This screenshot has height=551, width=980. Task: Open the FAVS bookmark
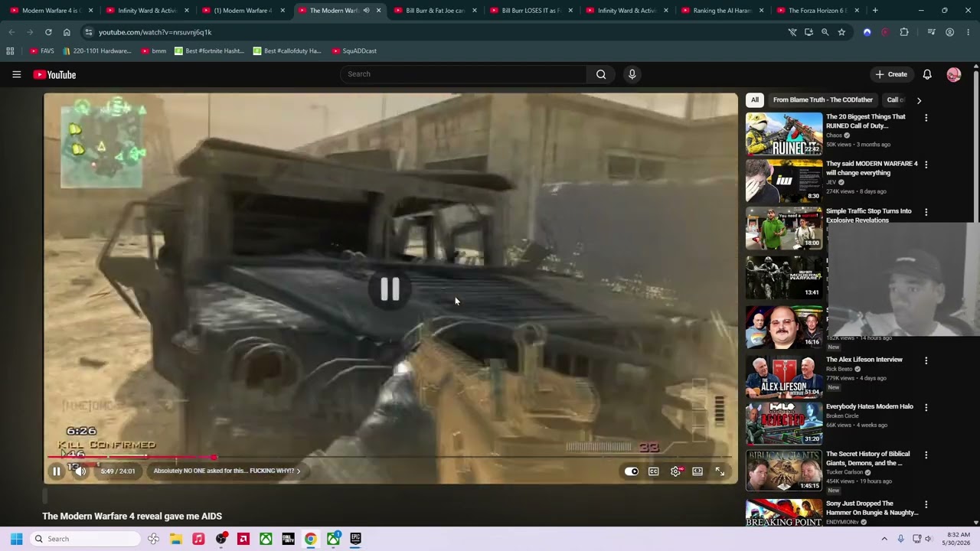point(42,51)
